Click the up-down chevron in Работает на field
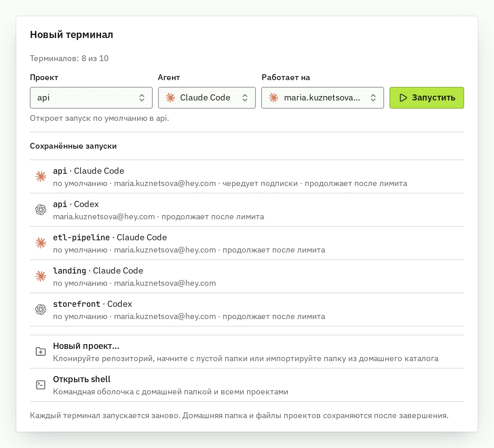The image size is (494, 448). 373,98
